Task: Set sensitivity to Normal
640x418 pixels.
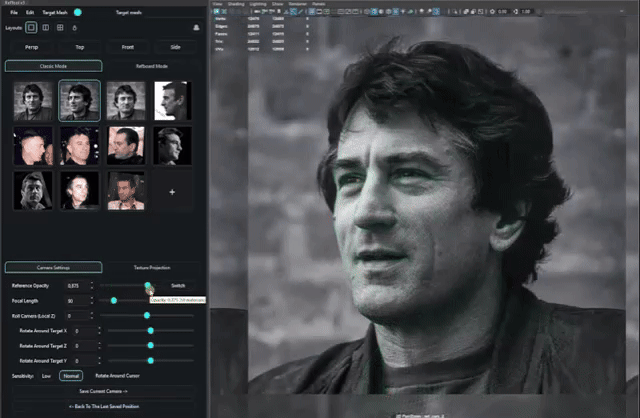Action: 70,375
